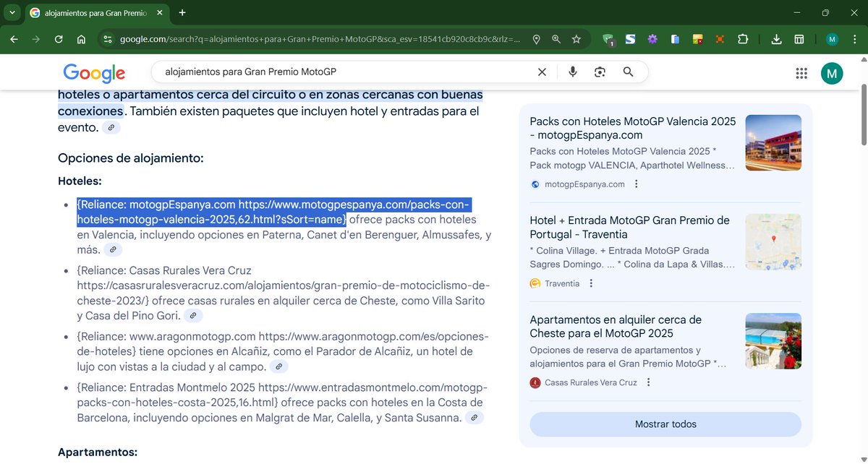
Task: Open the map thumbnail for Traventia result
Action: pyautogui.click(x=773, y=242)
